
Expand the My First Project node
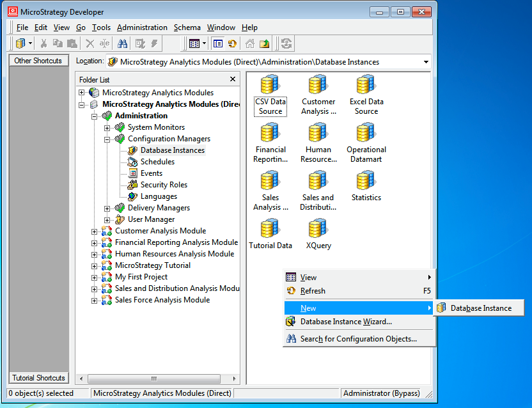click(x=95, y=277)
